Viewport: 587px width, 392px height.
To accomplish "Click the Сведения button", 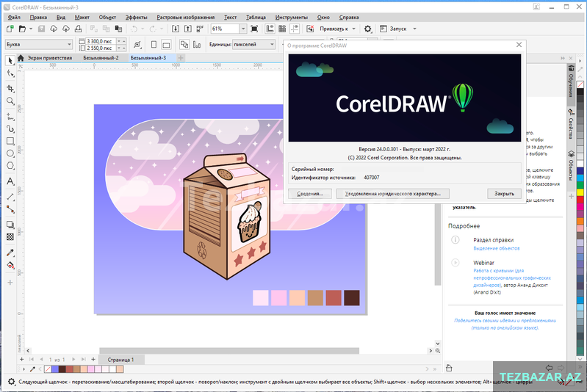I will (x=310, y=194).
